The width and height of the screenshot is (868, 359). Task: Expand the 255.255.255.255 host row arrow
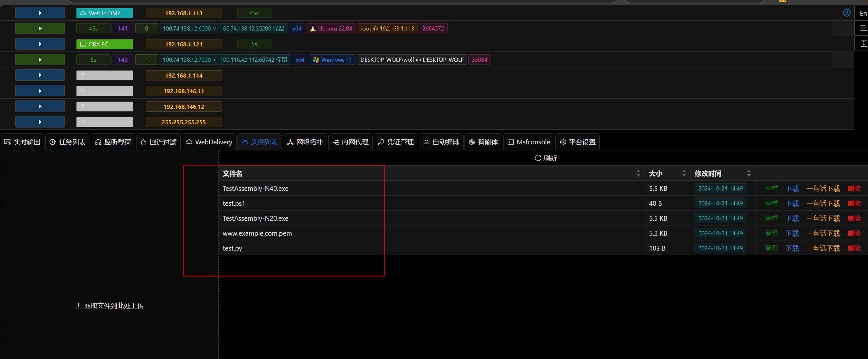pos(40,122)
